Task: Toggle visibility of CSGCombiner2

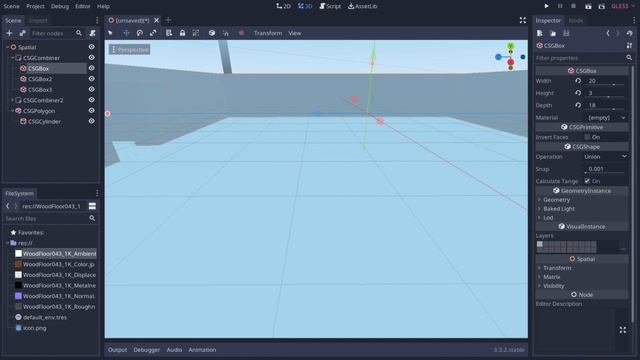Action: [91, 100]
